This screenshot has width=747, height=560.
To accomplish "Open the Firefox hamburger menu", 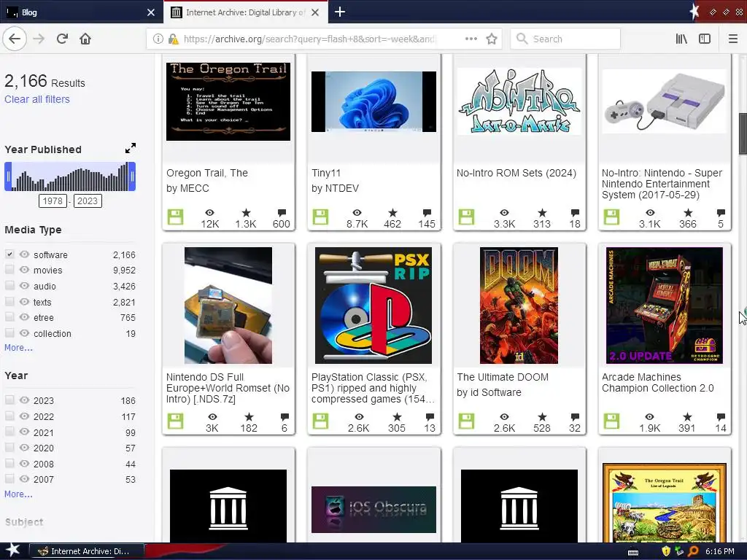I will pos(733,39).
